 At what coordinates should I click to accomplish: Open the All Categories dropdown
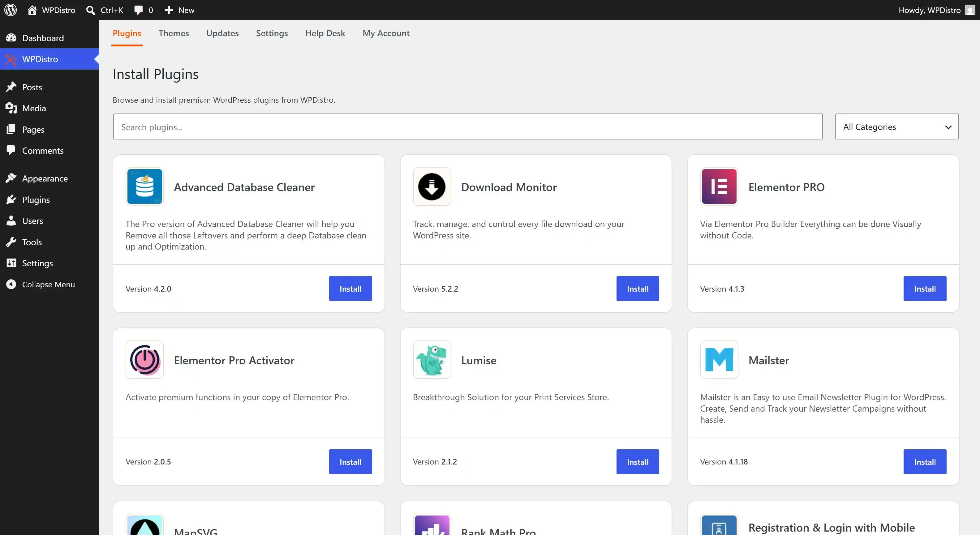[897, 126]
